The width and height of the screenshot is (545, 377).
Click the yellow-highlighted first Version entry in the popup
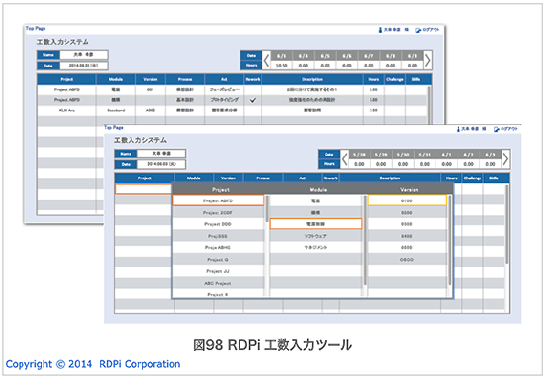tap(407, 200)
